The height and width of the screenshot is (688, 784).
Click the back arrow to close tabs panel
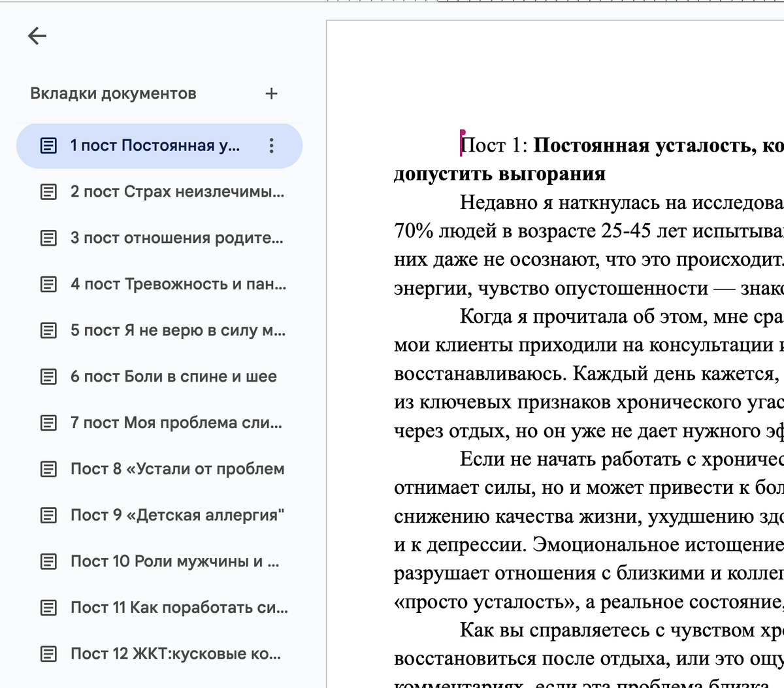tap(37, 36)
